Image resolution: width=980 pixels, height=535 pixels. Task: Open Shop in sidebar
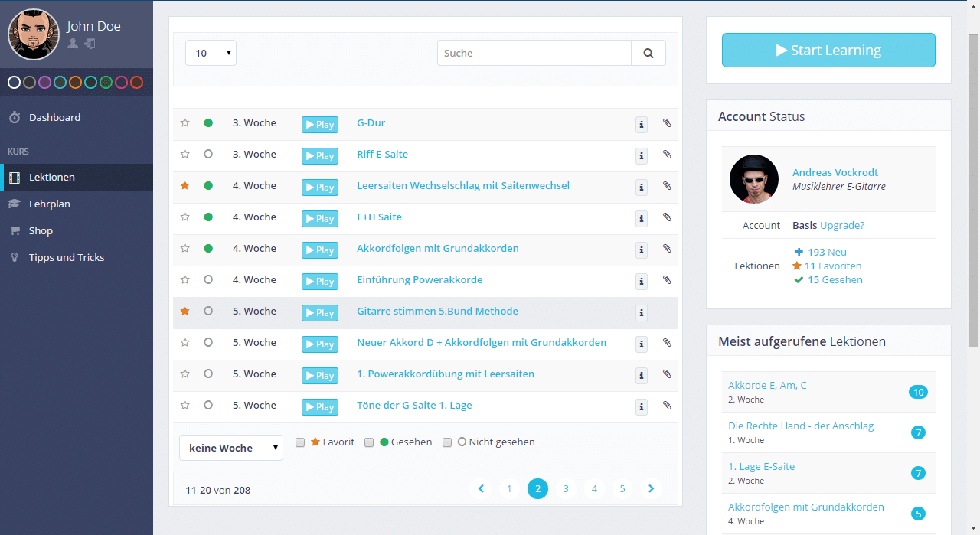click(77, 230)
